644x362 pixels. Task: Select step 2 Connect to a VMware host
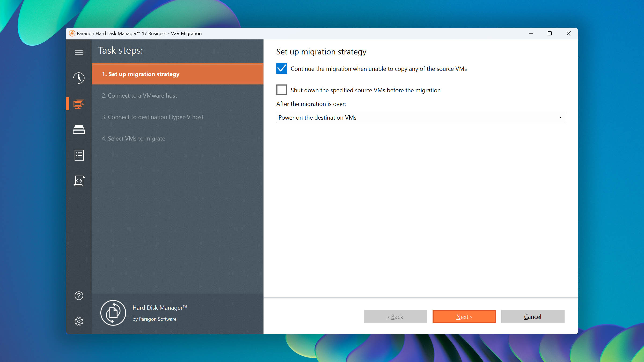177,95
